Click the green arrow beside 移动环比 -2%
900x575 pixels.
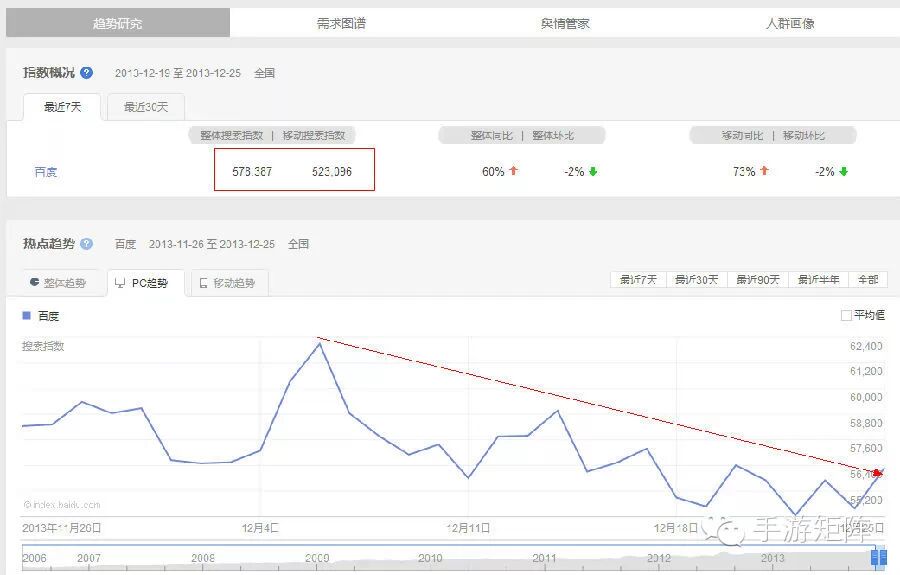click(844, 171)
